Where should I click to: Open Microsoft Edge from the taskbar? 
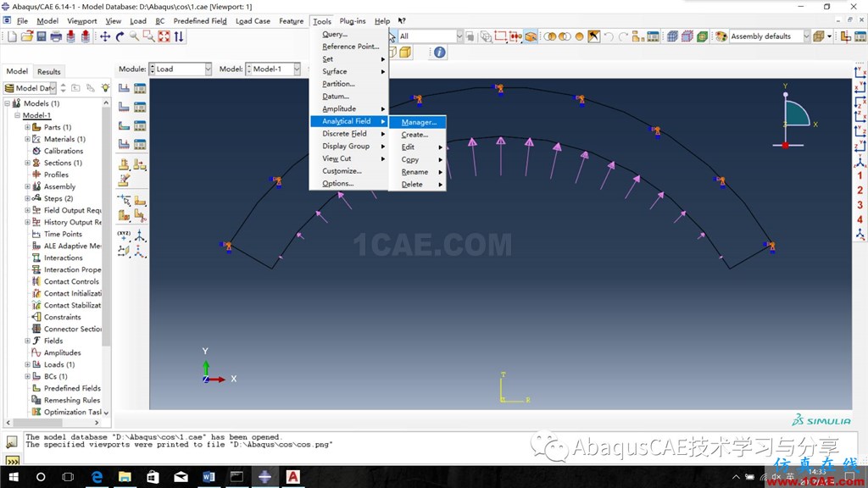tap(97, 476)
